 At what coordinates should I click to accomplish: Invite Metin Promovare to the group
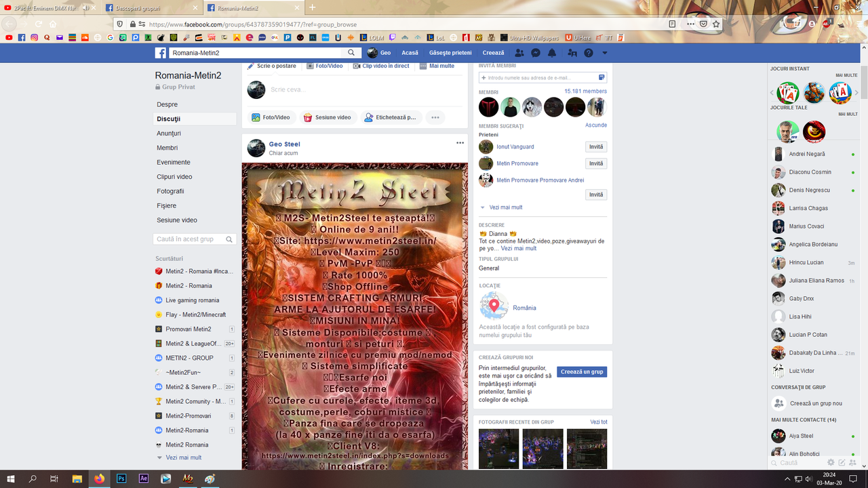[596, 163]
